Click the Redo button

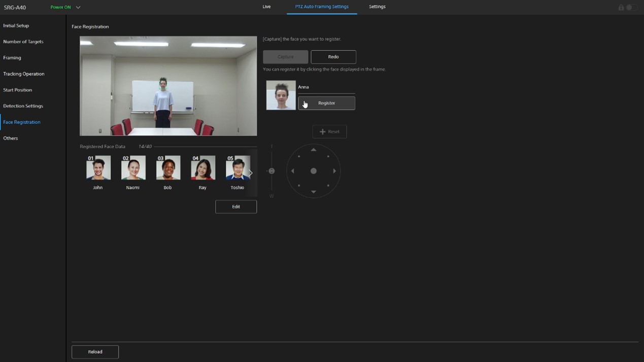tap(333, 57)
